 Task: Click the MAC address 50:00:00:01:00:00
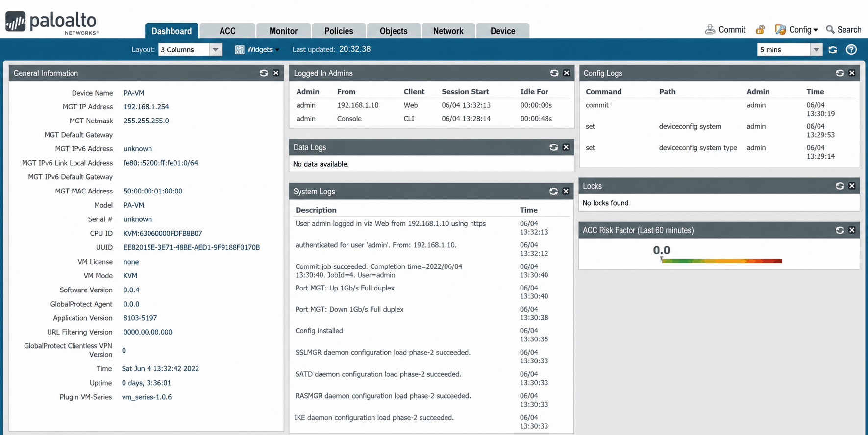pyautogui.click(x=153, y=191)
